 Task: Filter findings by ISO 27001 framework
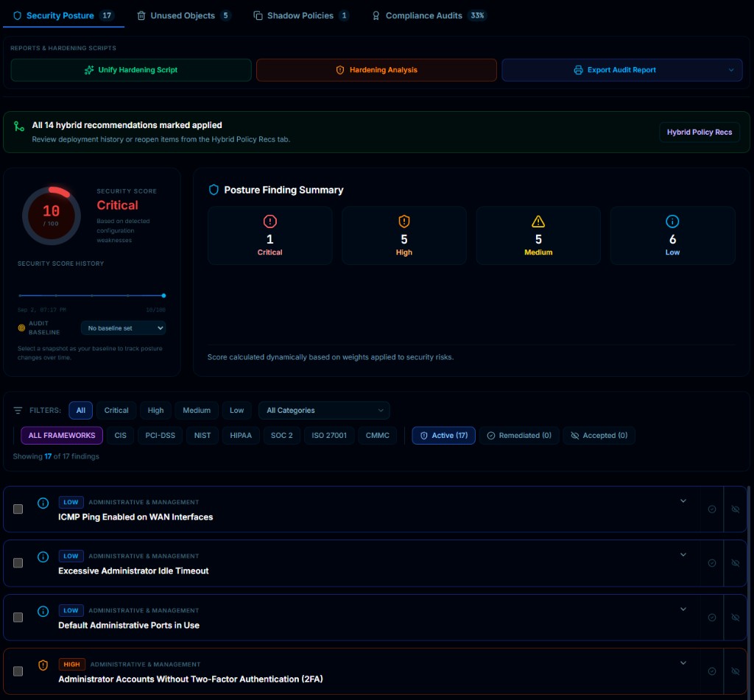tap(329, 435)
